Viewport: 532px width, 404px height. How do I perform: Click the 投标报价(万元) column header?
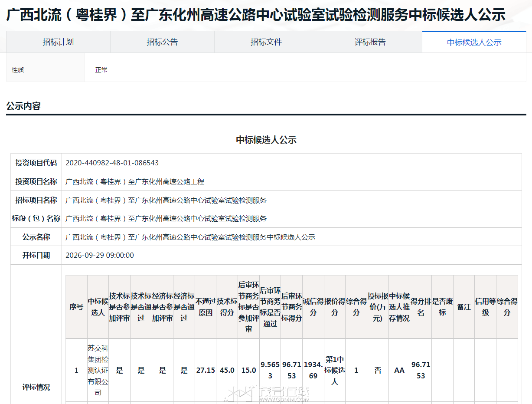(x=378, y=307)
